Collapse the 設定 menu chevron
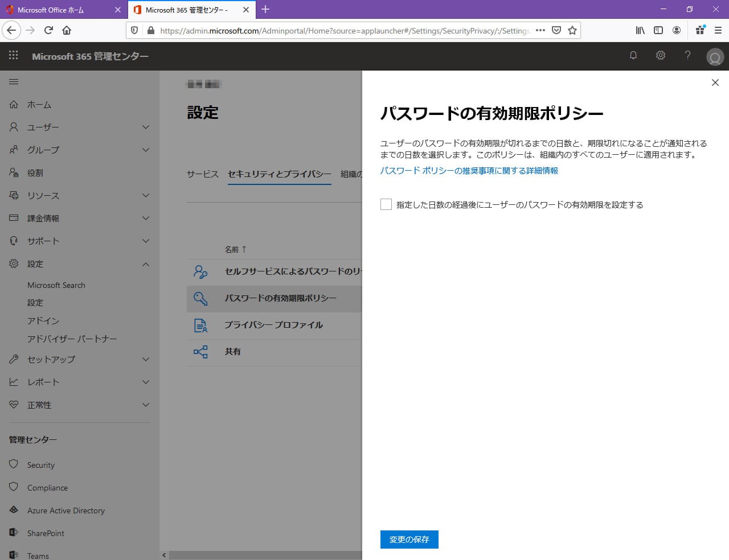Viewport: 729px width, 560px height. pyautogui.click(x=146, y=263)
